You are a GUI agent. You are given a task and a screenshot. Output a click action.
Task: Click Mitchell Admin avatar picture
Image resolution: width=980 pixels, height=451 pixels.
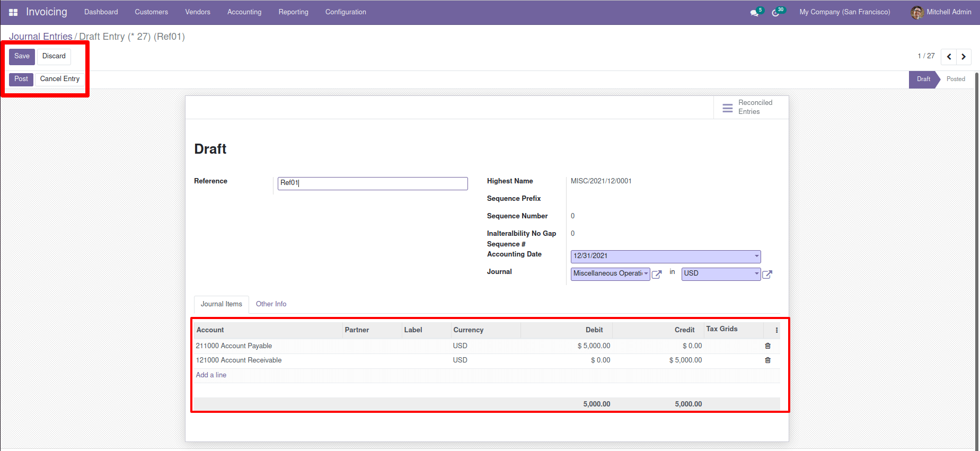(x=917, y=12)
